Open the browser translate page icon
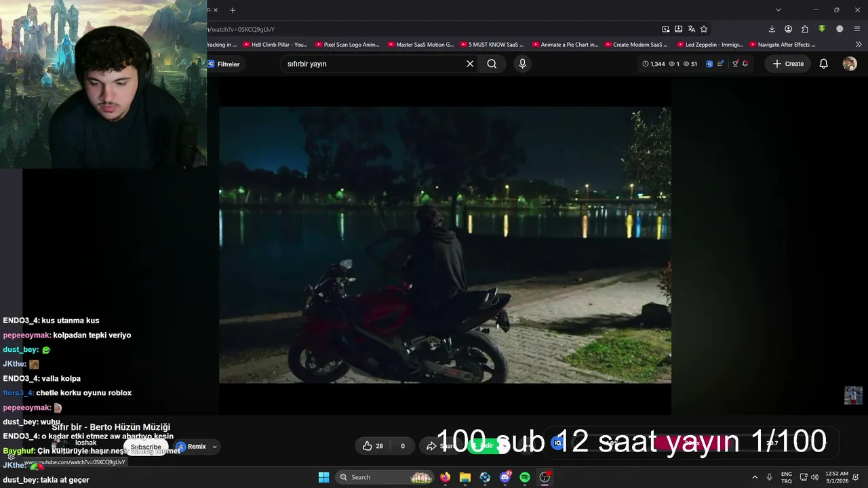Screen dimensions: 868x488 691,29
